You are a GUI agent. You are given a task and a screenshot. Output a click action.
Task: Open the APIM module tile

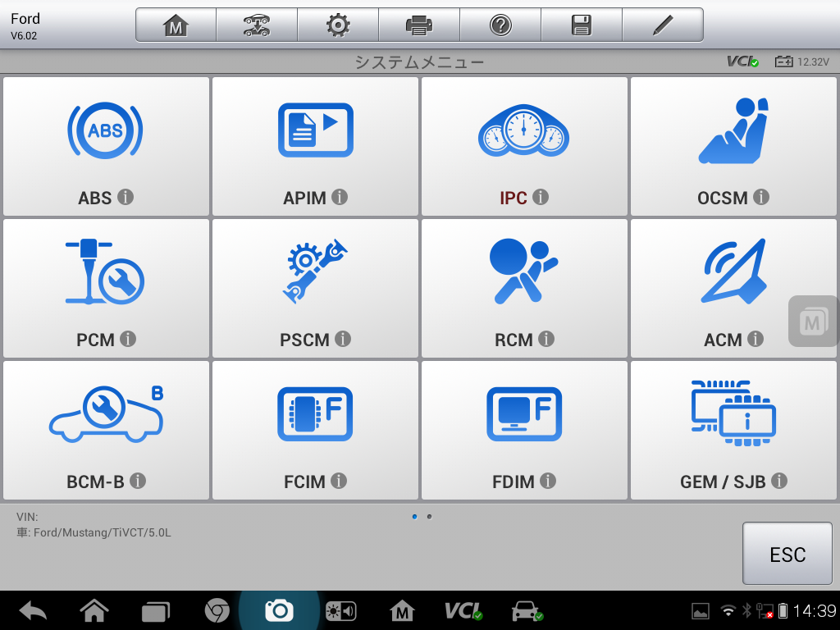coord(315,146)
